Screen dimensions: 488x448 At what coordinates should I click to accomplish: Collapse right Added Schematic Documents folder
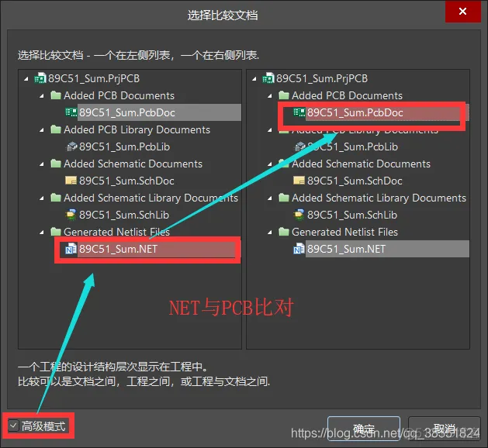coord(271,164)
